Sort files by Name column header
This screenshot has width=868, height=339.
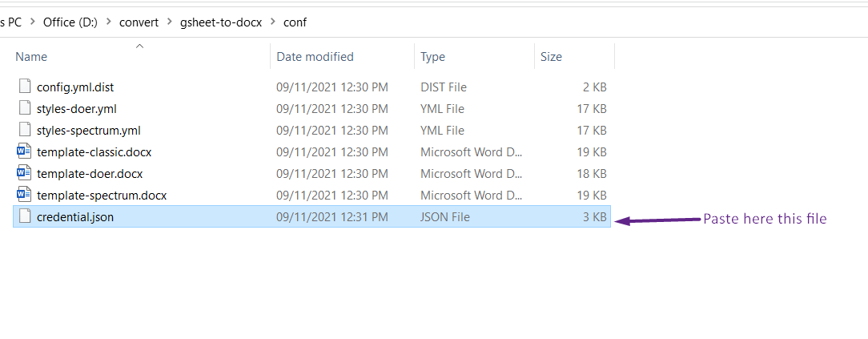pos(31,56)
